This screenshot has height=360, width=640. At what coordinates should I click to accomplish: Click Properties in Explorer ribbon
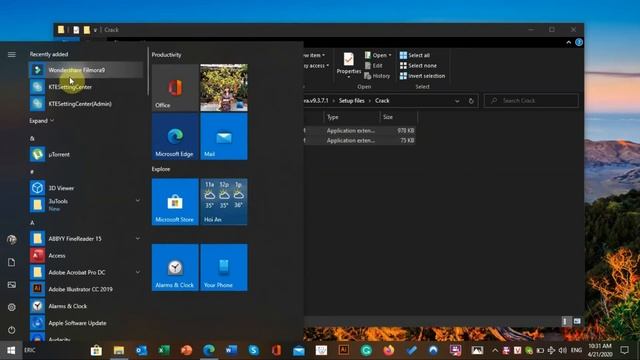349,65
